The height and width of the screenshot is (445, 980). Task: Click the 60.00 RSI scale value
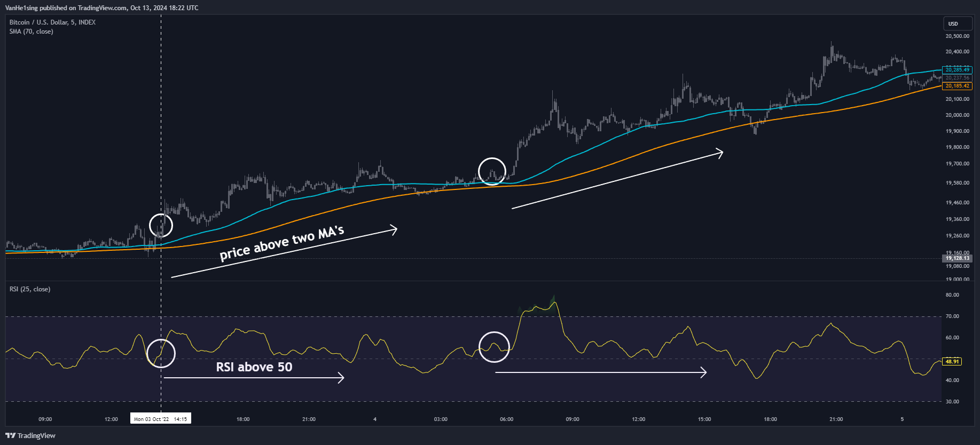point(952,338)
